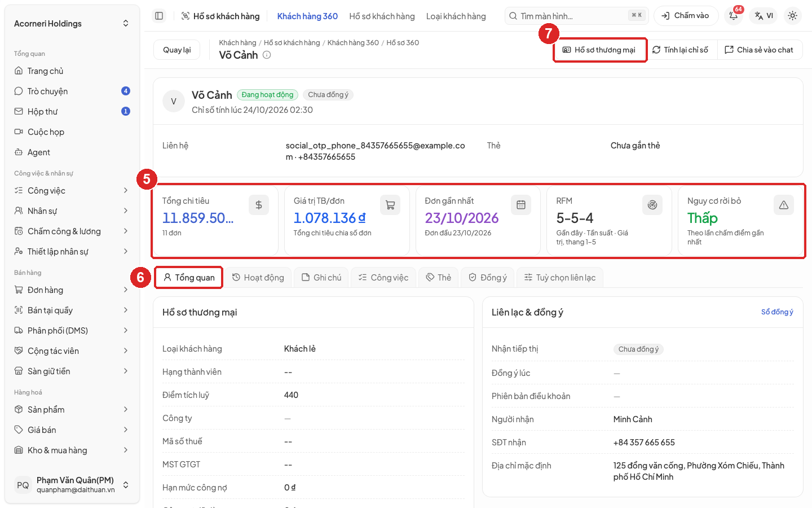Expand Đơn hàng sidebar group
Screen dimensions: 812x508
72,290
